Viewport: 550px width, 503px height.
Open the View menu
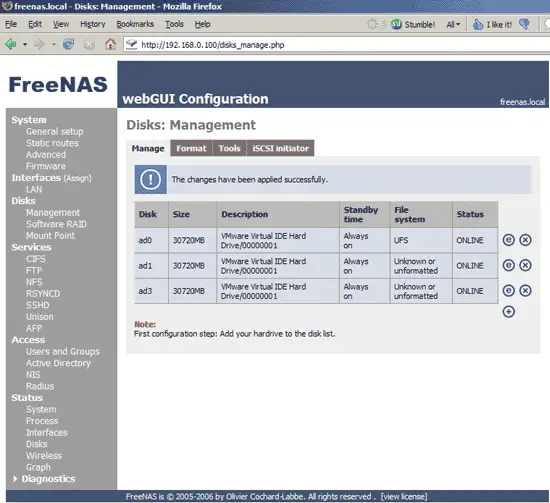(61, 24)
